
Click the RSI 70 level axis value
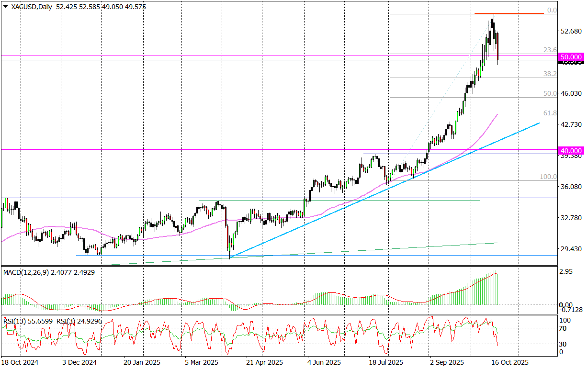564,328
